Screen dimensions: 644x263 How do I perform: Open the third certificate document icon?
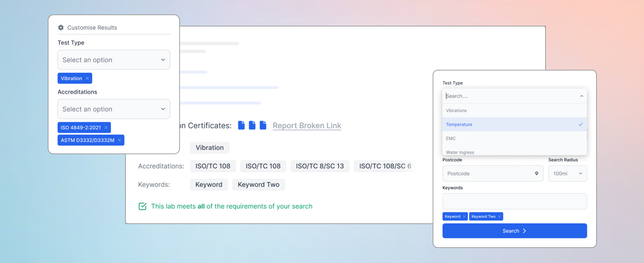coord(263,125)
